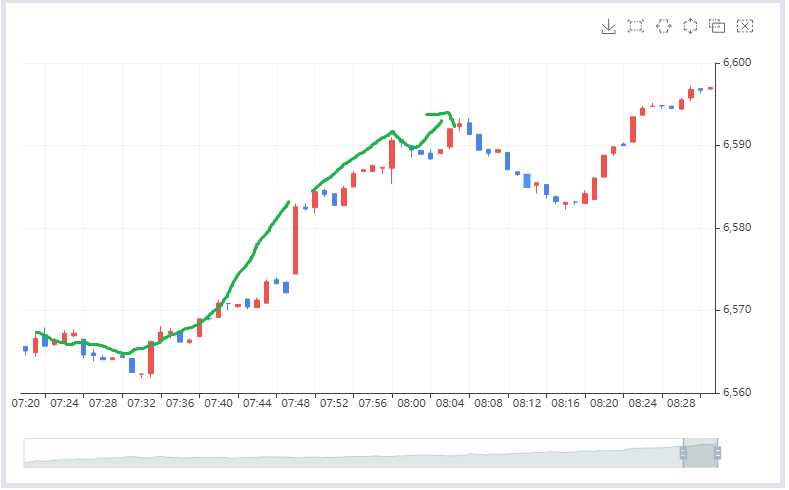
Task: Click the 6,590 price axis label
Action: 737,145
